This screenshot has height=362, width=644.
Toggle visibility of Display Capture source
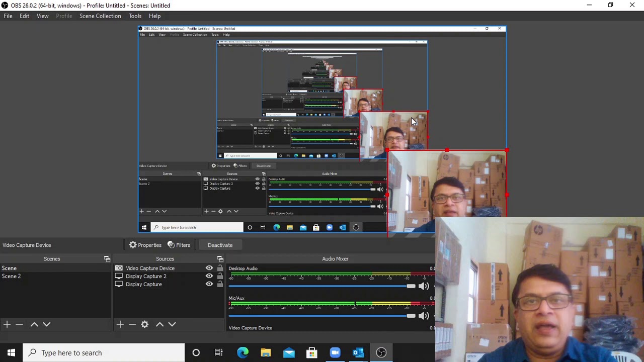209,284
